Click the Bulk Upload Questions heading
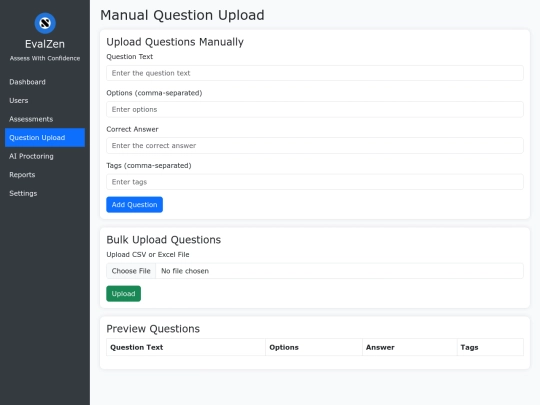Screen dimensions: 540x405 [164, 240]
